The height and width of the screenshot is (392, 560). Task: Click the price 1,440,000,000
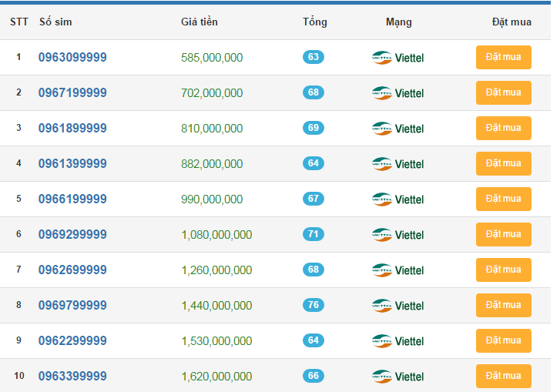pos(216,306)
